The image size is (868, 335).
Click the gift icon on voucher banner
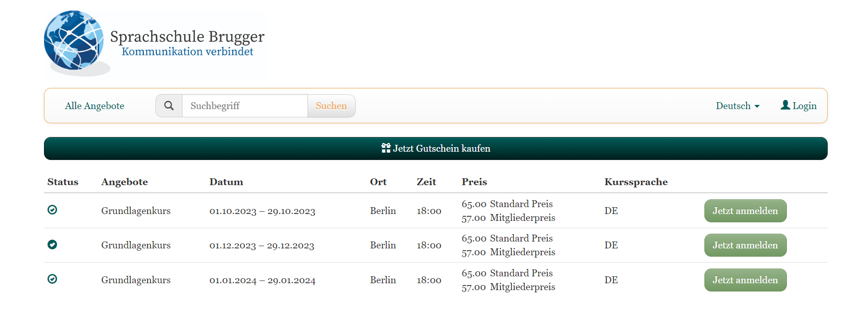(386, 148)
